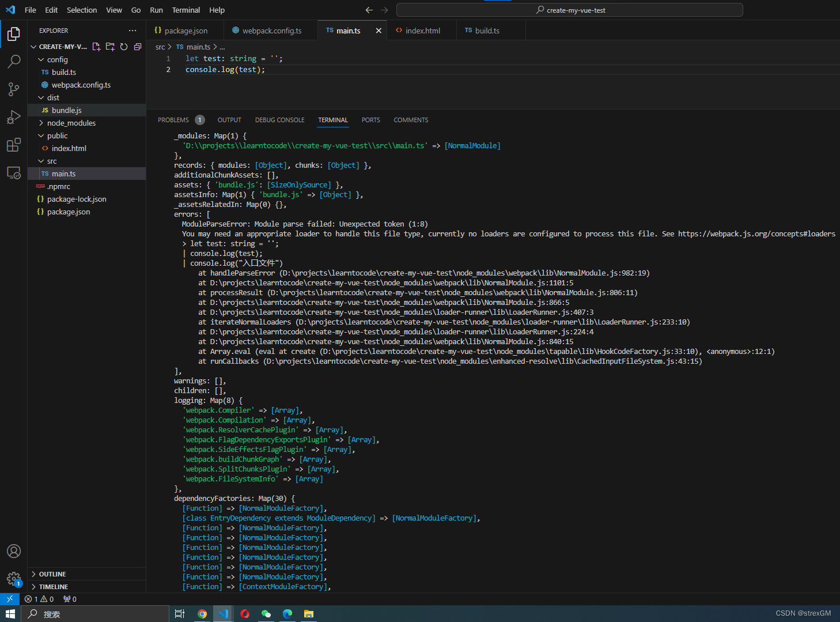Open WeChat from the taskbar
840x622 pixels.
[x=266, y=614]
